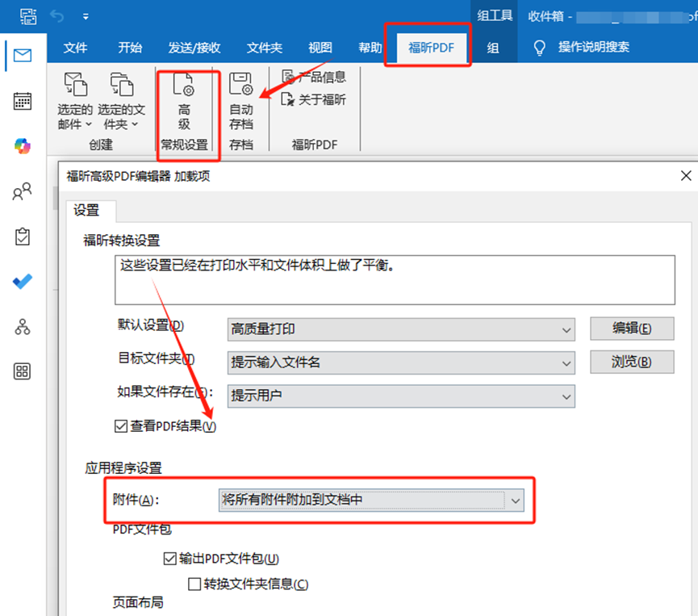Open the Calendar icon in sidebar

coord(23,101)
